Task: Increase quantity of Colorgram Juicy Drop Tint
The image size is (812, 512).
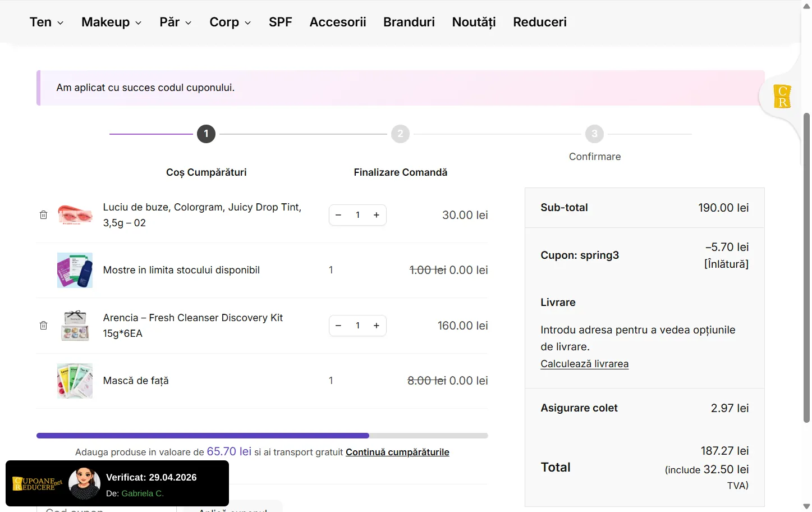Action: pos(377,215)
